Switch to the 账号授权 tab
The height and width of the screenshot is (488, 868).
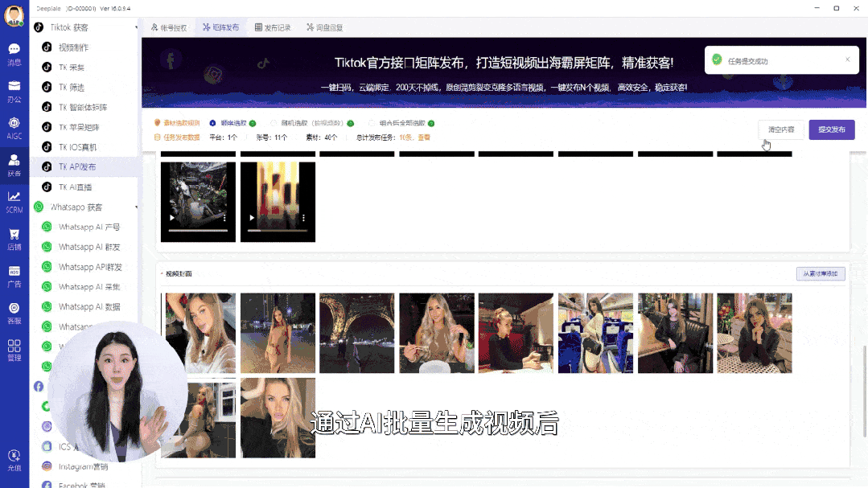(169, 27)
